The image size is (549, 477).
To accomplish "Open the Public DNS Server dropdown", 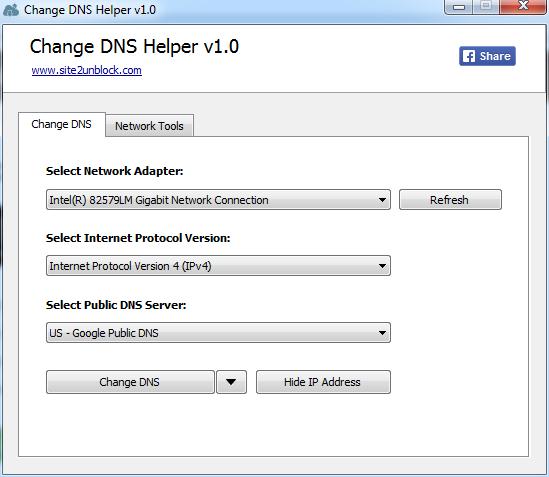I will click(218, 333).
